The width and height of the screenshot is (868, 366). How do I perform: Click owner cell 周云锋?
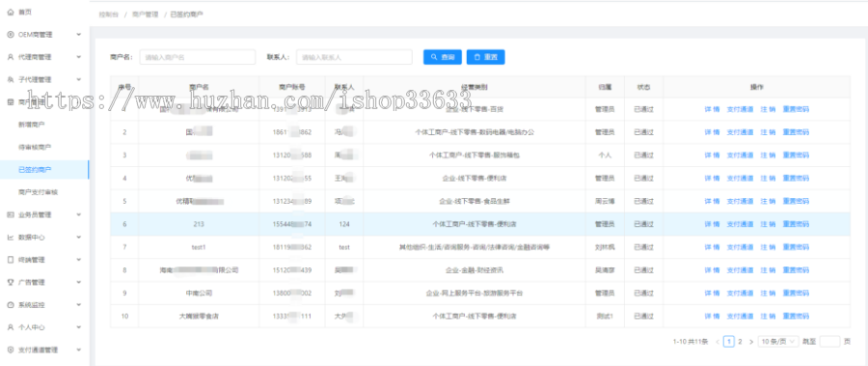605,201
